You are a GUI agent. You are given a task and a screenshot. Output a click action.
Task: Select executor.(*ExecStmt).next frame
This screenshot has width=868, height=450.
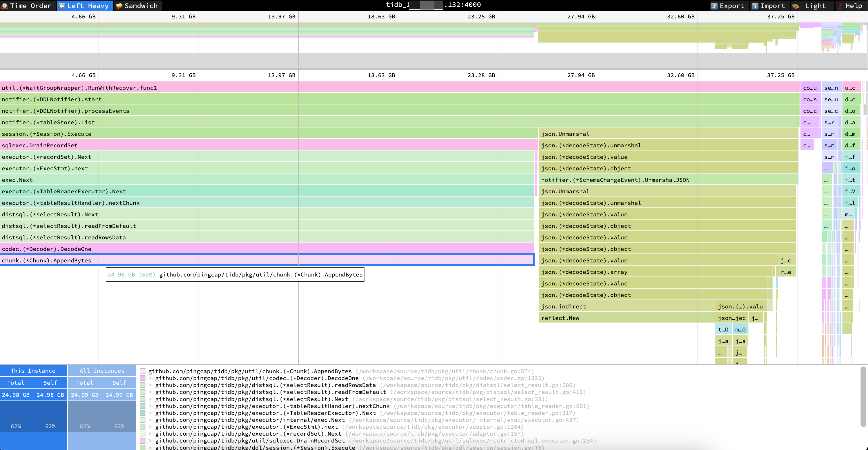[267, 168]
